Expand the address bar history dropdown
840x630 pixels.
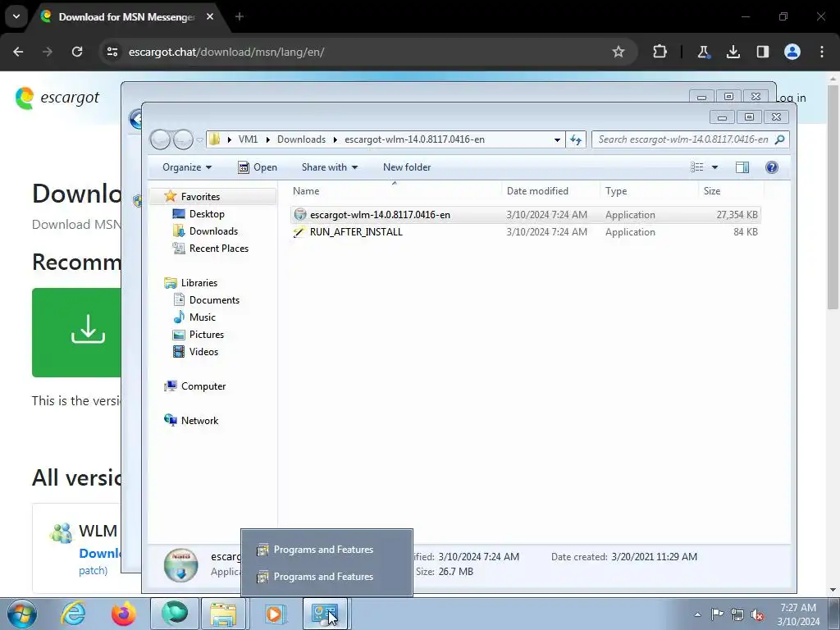point(557,139)
